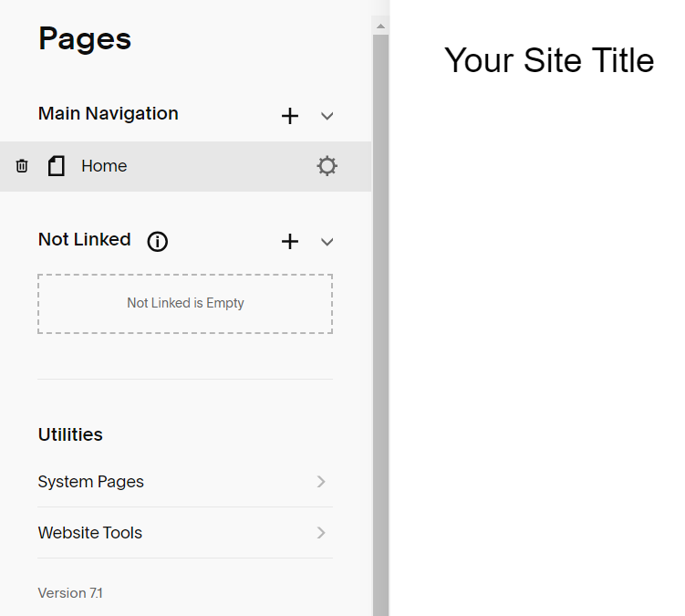Delete the Home page with trash icon
Viewport: 685px width, 616px height.
pyautogui.click(x=22, y=166)
